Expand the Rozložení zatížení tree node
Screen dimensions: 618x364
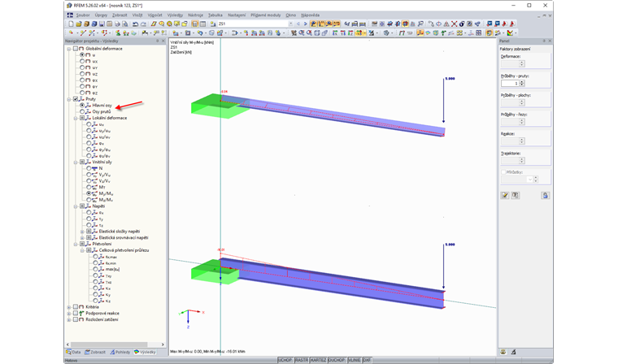(69, 320)
